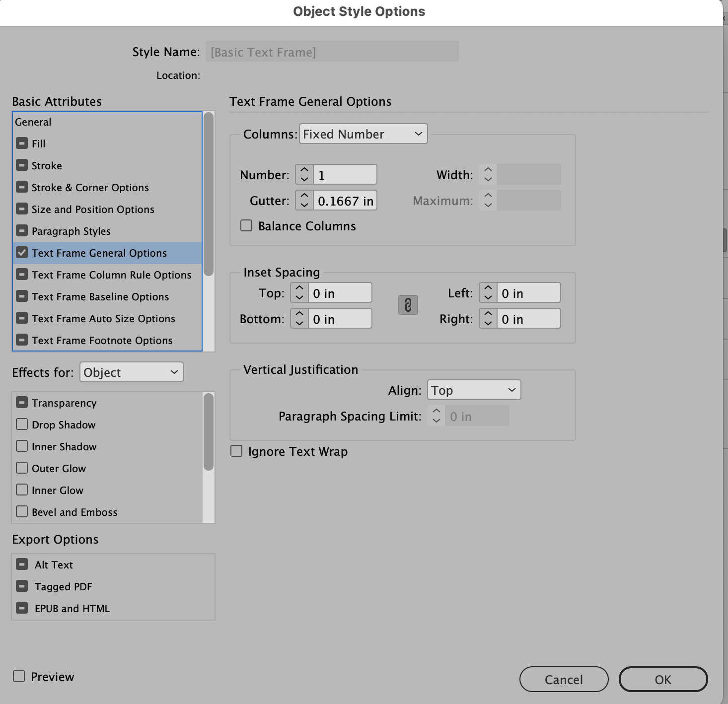
Task: Increase the Top inset using its stepper
Action: pos(298,288)
